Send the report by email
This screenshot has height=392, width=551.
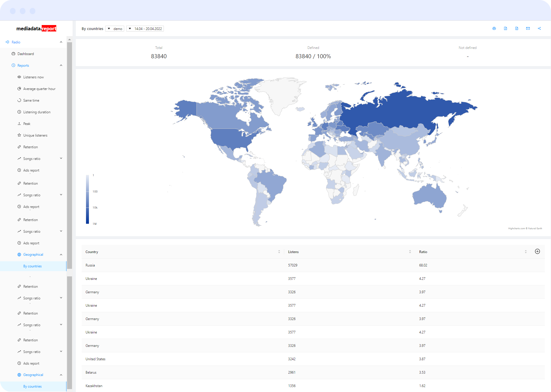pyautogui.click(x=528, y=29)
